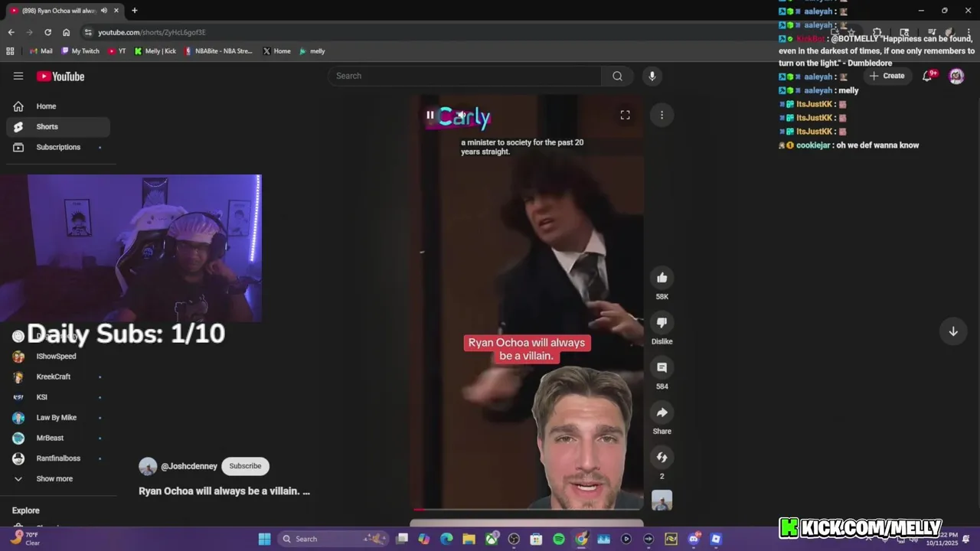The image size is (980, 551).
Task: Open the apps grid in bookmarks bar
Action: [x=10, y=51]
